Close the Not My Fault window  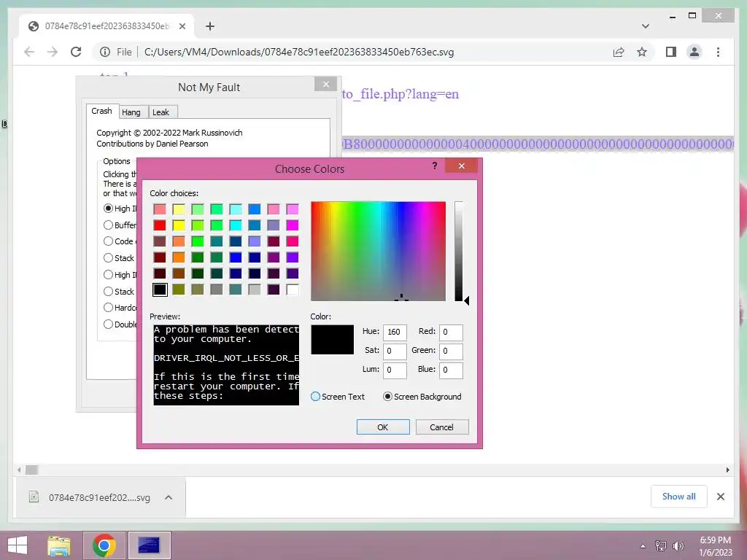326,85
